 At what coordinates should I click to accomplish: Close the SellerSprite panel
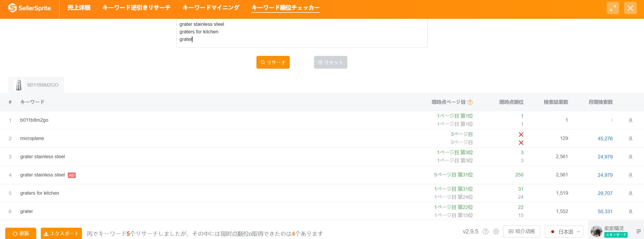(x=630, y=8)
